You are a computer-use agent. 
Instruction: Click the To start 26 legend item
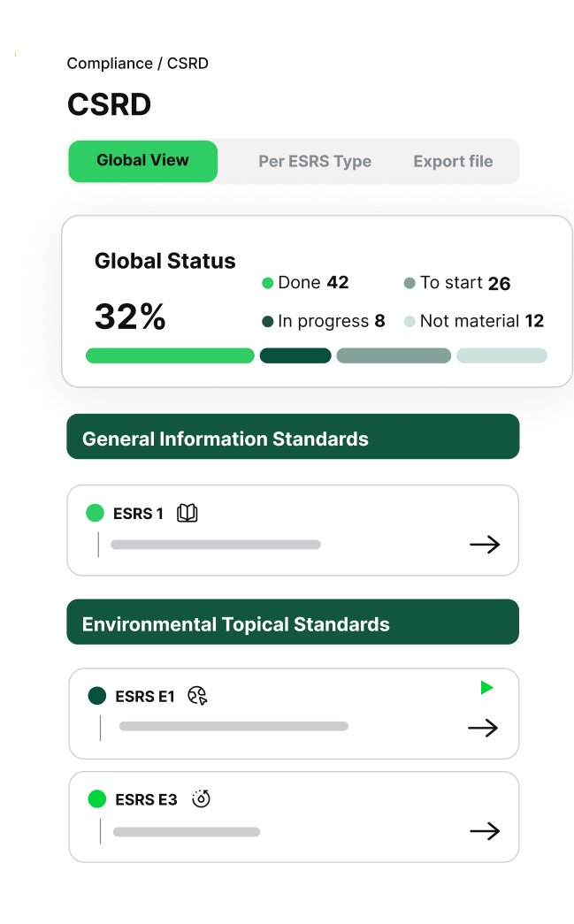457,283
